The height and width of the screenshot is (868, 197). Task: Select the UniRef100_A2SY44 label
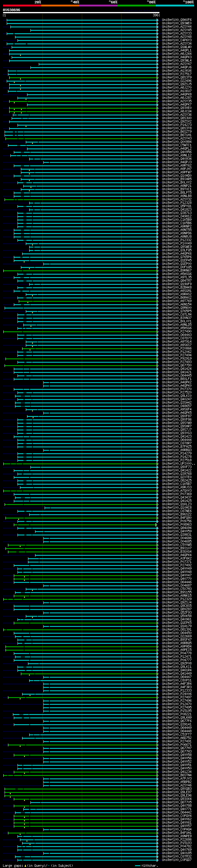point(177,26)
